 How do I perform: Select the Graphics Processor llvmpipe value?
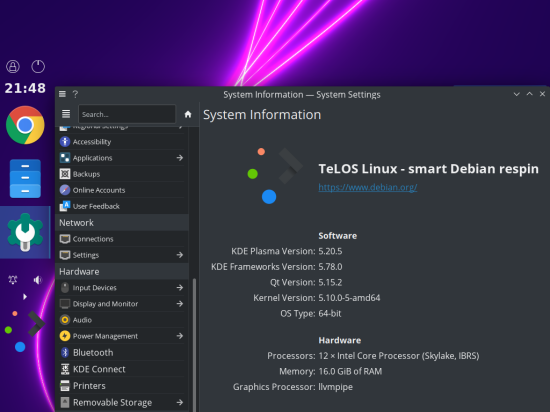point(335,387)
